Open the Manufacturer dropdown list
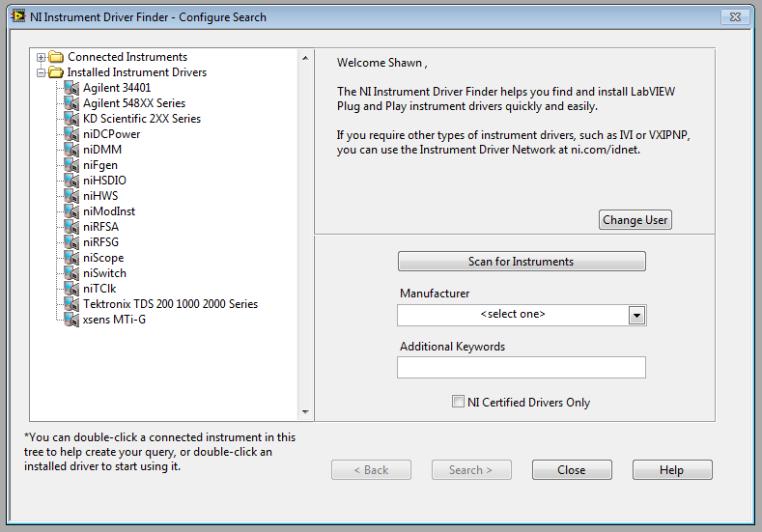Image resolution: width=762 pixels, height=532 pixels. click(x=635, y=315)
